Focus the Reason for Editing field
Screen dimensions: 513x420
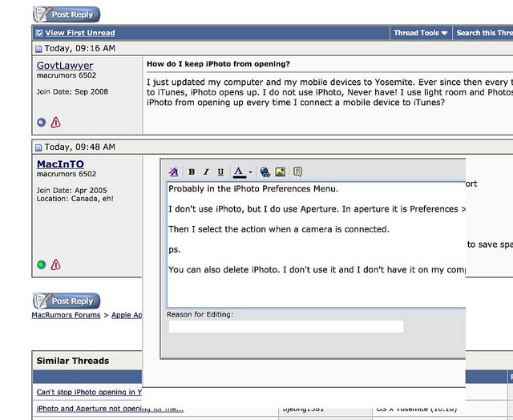(x=286, y=326)
